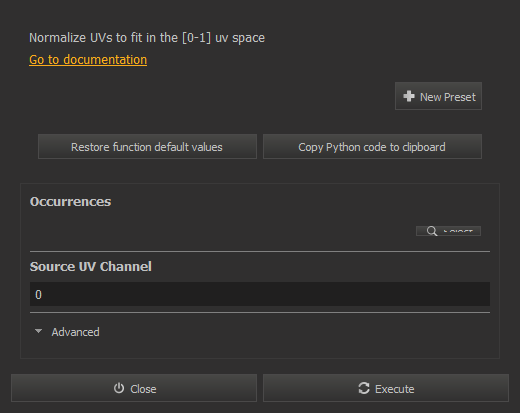Viewport: 520px width, 413px height.
Task: Expand the Advanced section triangle
Action: [x=38, y=331]
